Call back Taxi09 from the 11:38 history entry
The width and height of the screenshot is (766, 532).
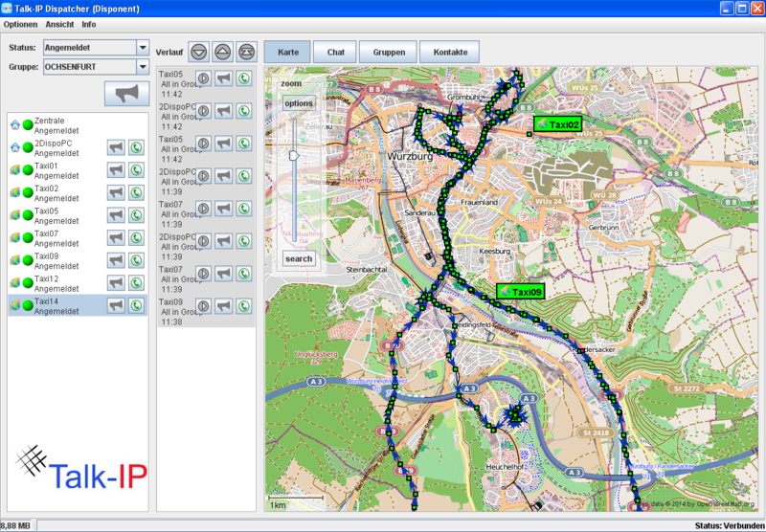click(244, 306)
